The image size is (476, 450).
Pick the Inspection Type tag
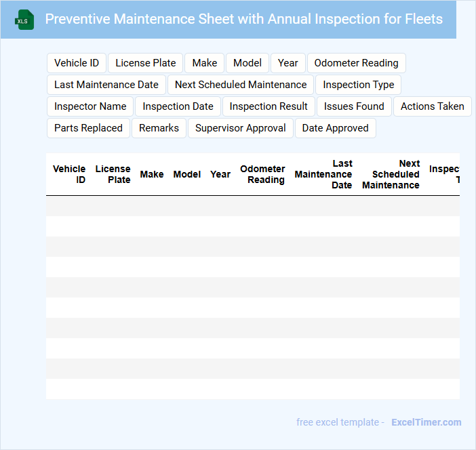coord(359,85)
